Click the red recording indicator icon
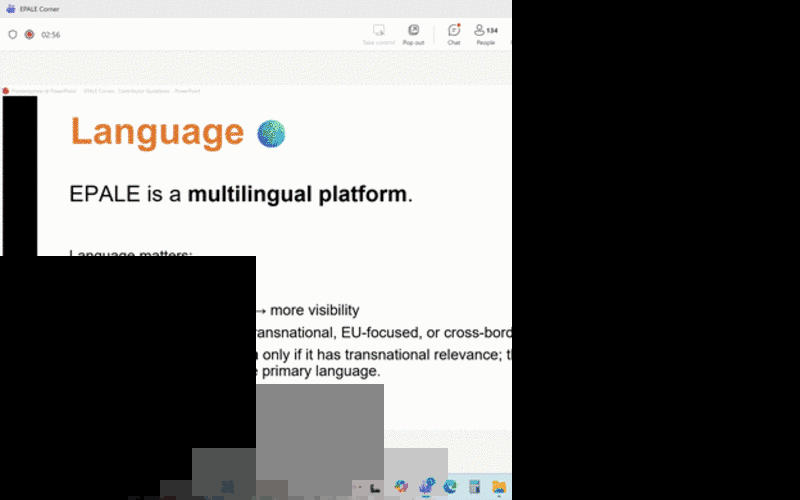This screenshot has height=500, width=800. coord(28,34)
